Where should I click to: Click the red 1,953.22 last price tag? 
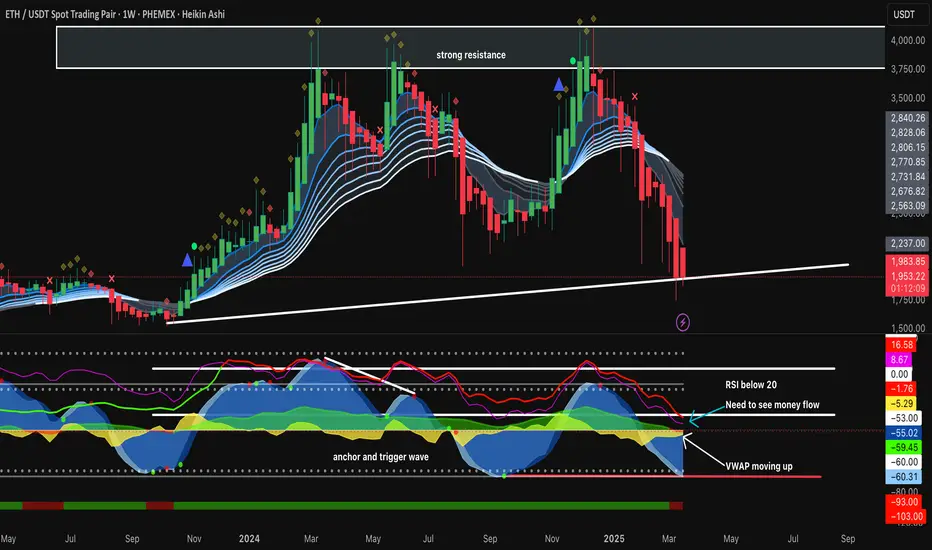coord(907,276)
